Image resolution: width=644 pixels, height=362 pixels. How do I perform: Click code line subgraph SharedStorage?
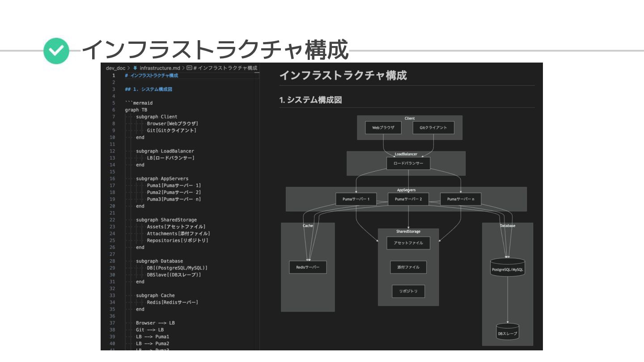166,220
